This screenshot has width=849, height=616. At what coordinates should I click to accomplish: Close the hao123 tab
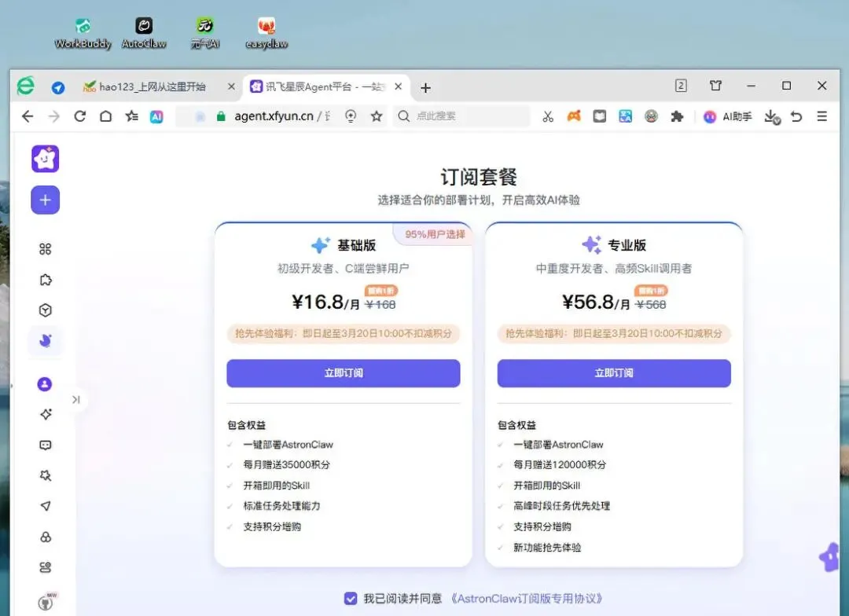point(231,86)
